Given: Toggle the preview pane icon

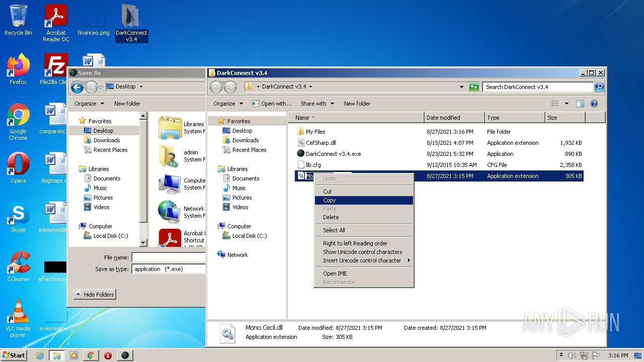Looking at the screenshot, I should (x=580, y=104).
